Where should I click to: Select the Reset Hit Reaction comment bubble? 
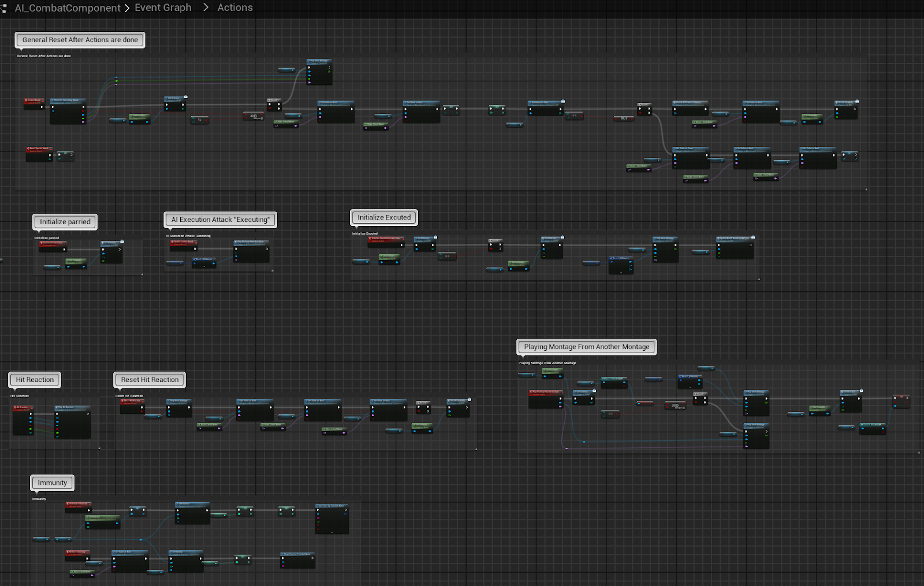pos(150,380)
